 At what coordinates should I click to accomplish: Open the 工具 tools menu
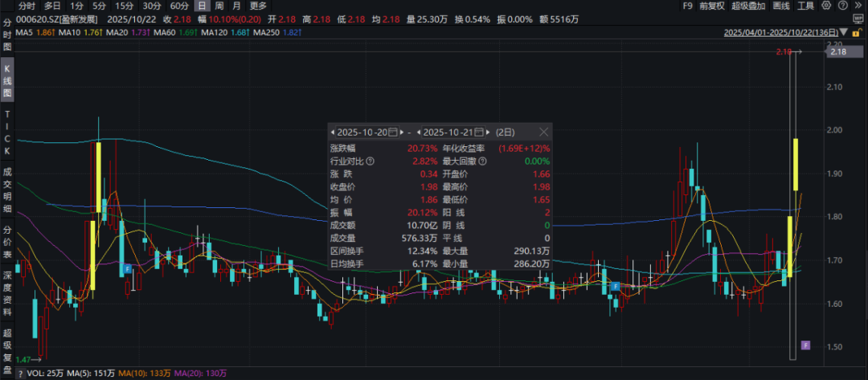pos(805,6)
